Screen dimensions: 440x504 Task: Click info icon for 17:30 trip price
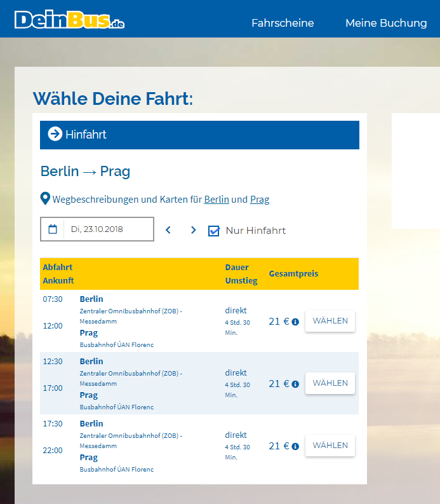(295, 447)
